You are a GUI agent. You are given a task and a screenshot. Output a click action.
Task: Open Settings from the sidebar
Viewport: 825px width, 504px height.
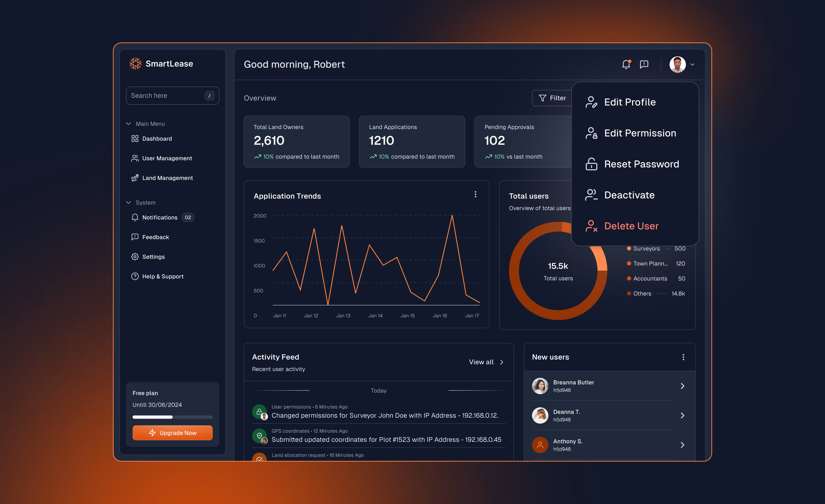point(153,257)
